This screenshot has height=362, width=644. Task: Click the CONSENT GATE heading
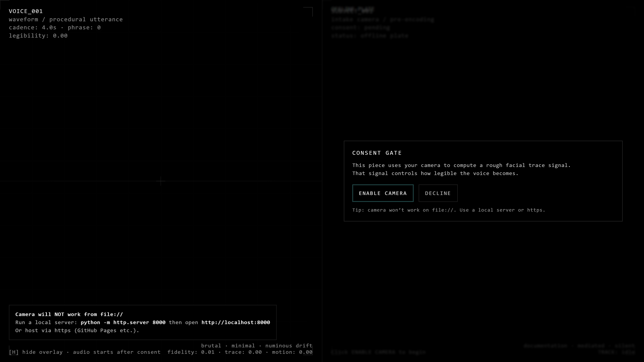[377, 153]
